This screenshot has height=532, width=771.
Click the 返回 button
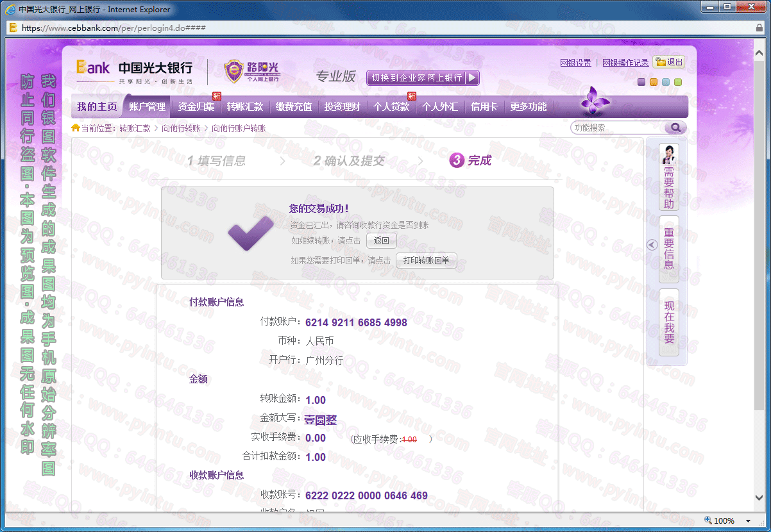tap(382, 240)
